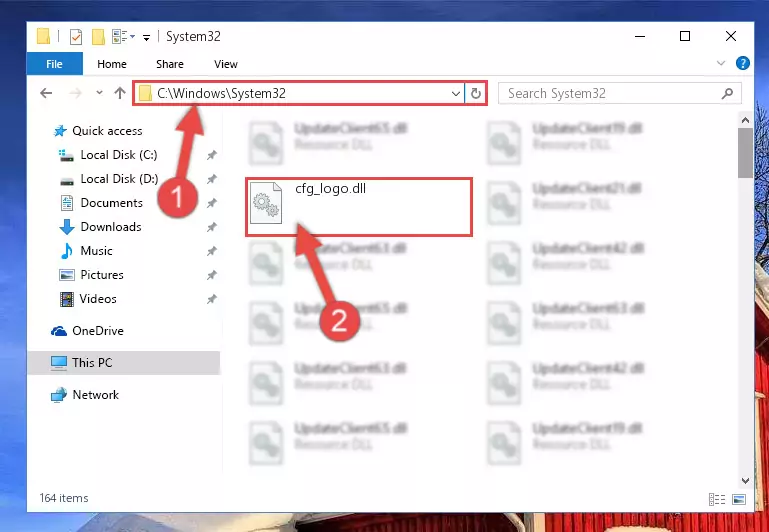This screenshot has height=532, width=769.
Task: Click the pin icon beside Music
Action: (x=211, y=251)
